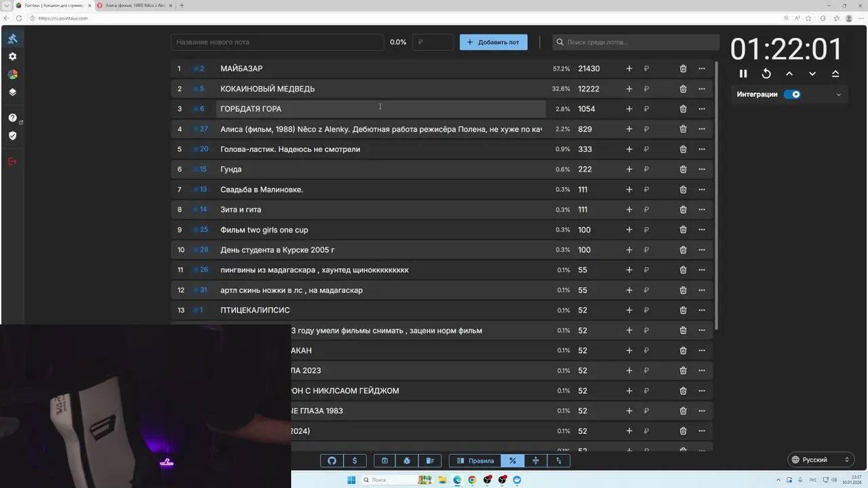Open the auction gavel page in sidebar
The image size is (868, 488).
click(12, 39)
